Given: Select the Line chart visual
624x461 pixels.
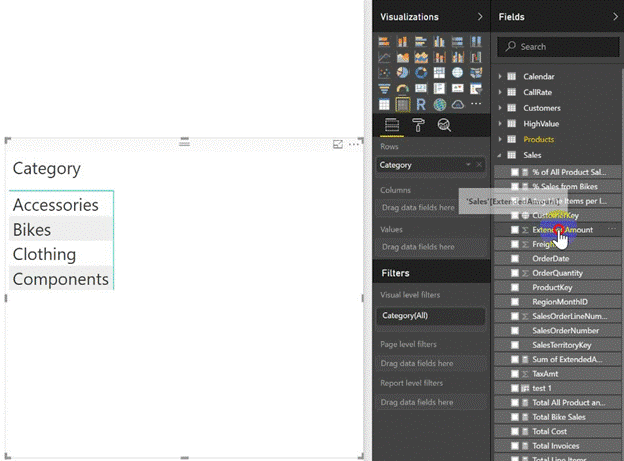Looking at the screenshot, I should pos(384,57).
